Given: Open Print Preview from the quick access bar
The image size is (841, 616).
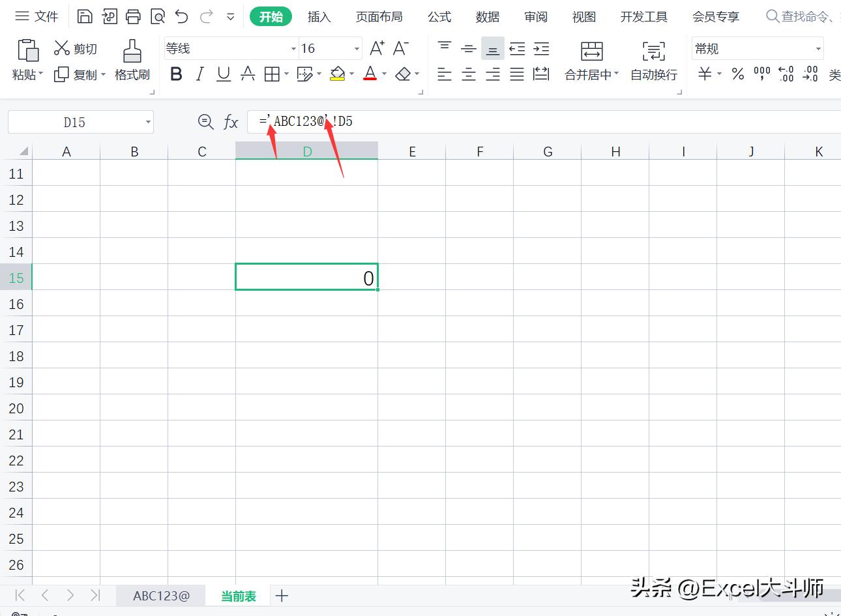Looking at the screenshot, I should tap(157, 16).
